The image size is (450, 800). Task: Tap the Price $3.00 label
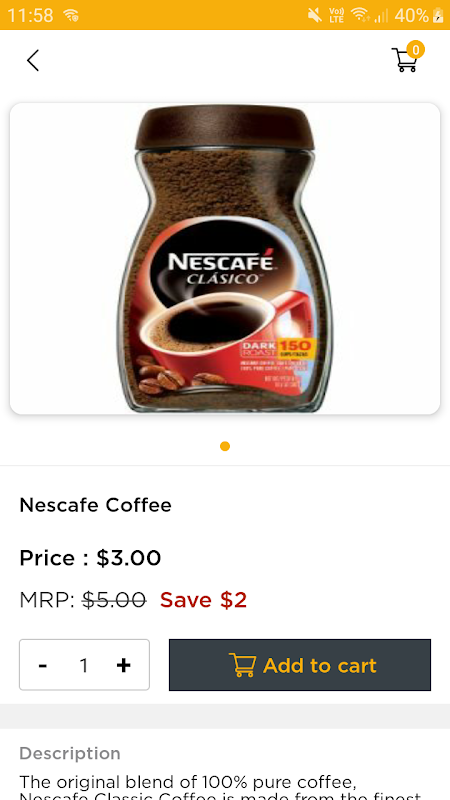coord(90,558)
